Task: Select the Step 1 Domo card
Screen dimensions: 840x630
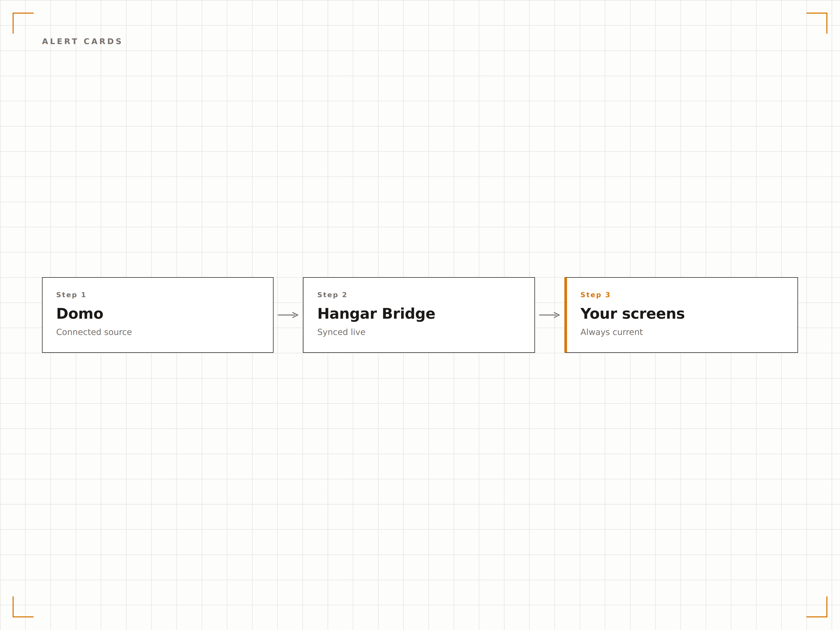Action: pos(157,315)
